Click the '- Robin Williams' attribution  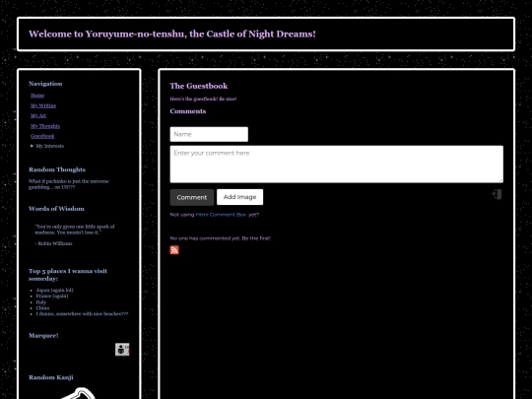(x=53, y=243)
